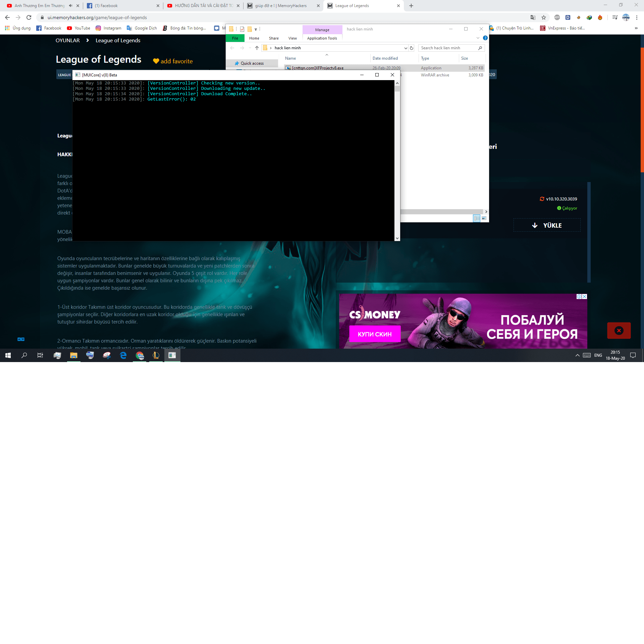The height and width of the screenshot is (644, 644).
Task: Click the Explorer horizontal scrollbar
Action: coord(442,212)
